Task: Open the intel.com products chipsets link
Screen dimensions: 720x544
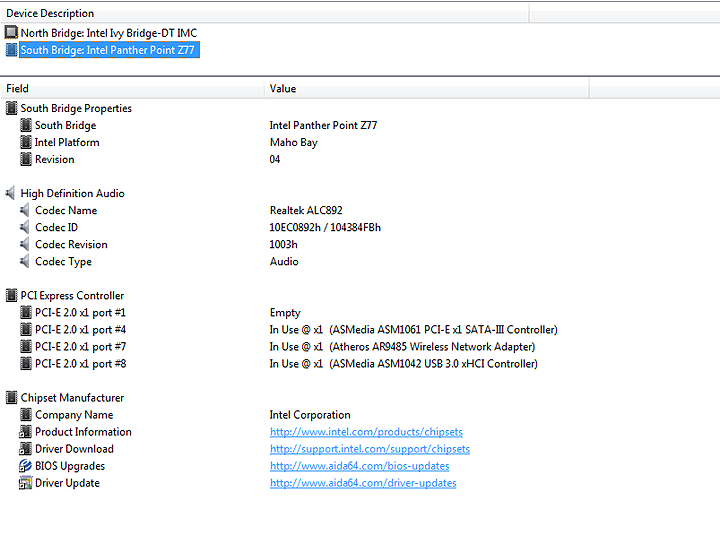Action: tap(366, 432)
